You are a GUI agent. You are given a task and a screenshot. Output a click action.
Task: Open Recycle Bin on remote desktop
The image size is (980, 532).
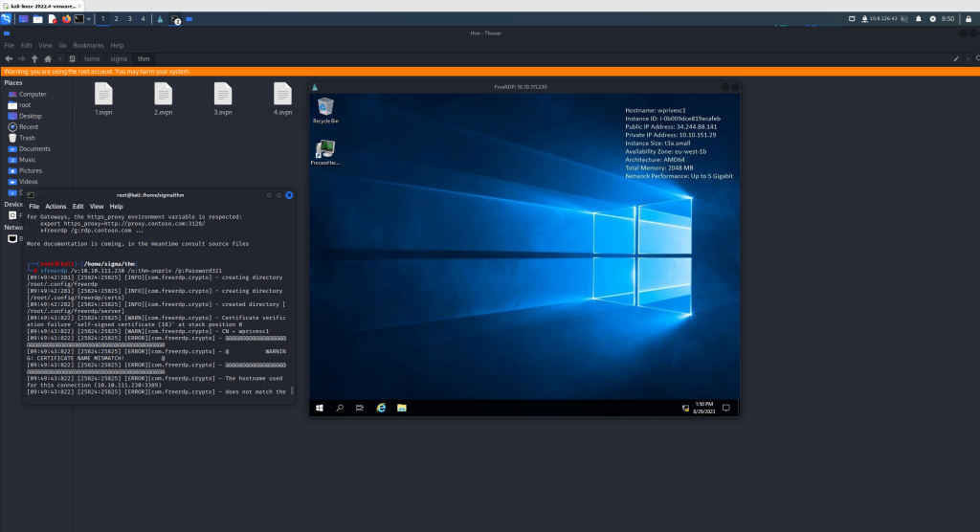[325, 111]
